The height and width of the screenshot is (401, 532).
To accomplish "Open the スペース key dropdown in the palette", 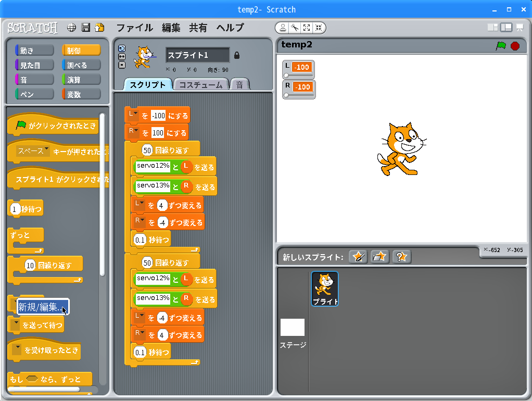I will pyautogui.click(x=33, y=151).
